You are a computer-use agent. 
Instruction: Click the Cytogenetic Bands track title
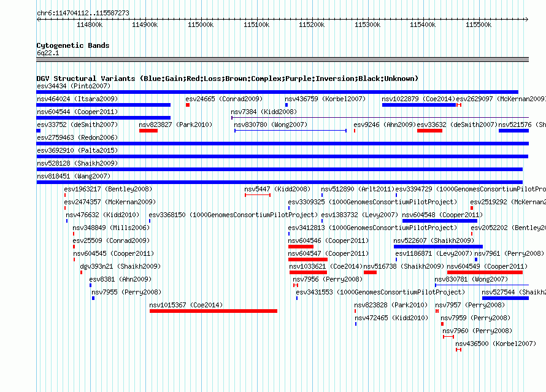73,45
